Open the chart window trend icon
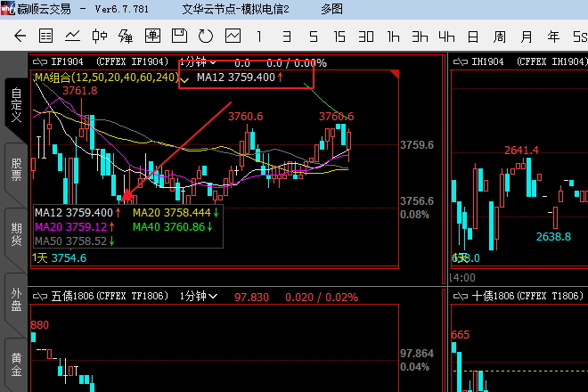 coord(233,36)
